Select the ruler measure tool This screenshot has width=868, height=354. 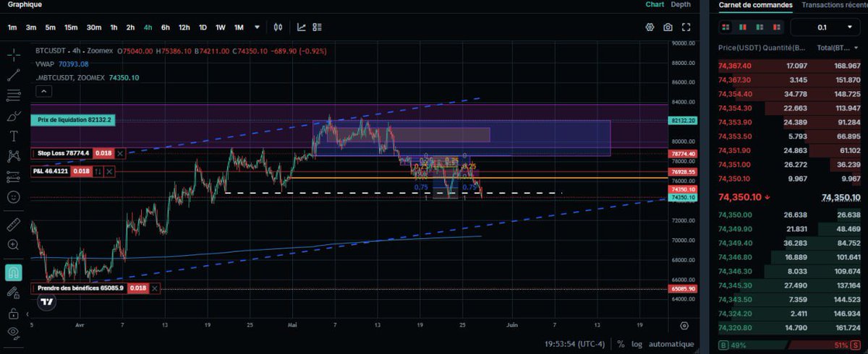click(13, 225)
